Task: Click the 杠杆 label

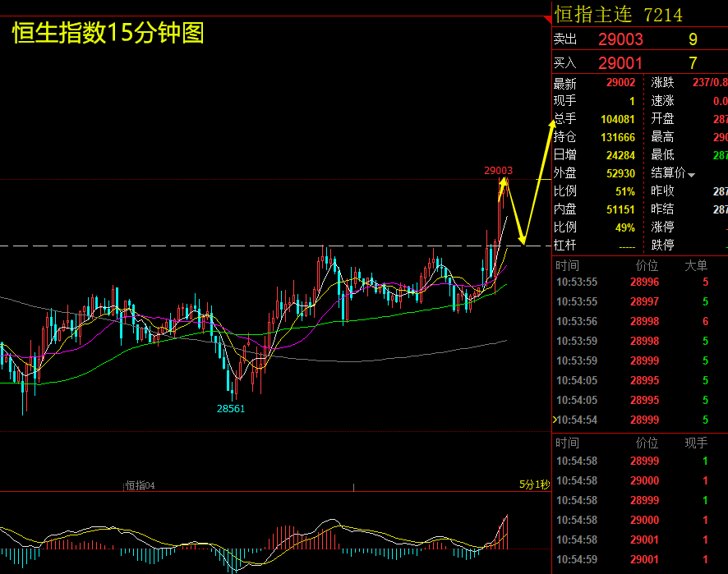Action: 564,245
